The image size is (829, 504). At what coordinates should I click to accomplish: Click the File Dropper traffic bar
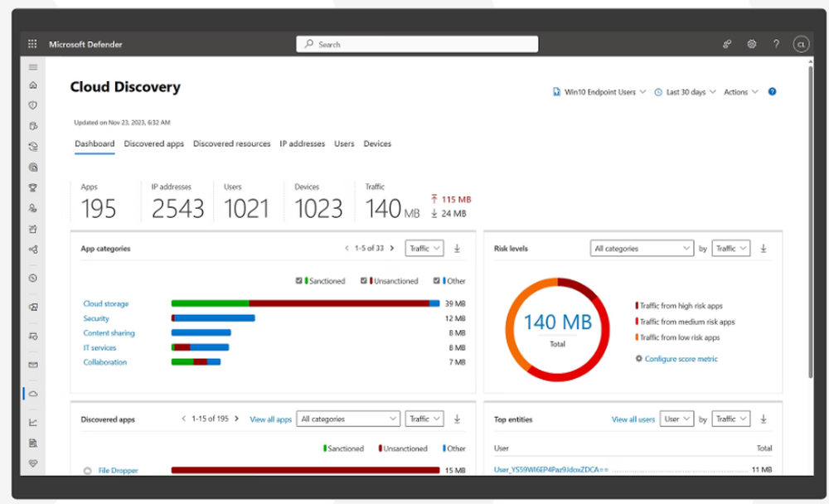pyautogui.click(x=306, y=470)
